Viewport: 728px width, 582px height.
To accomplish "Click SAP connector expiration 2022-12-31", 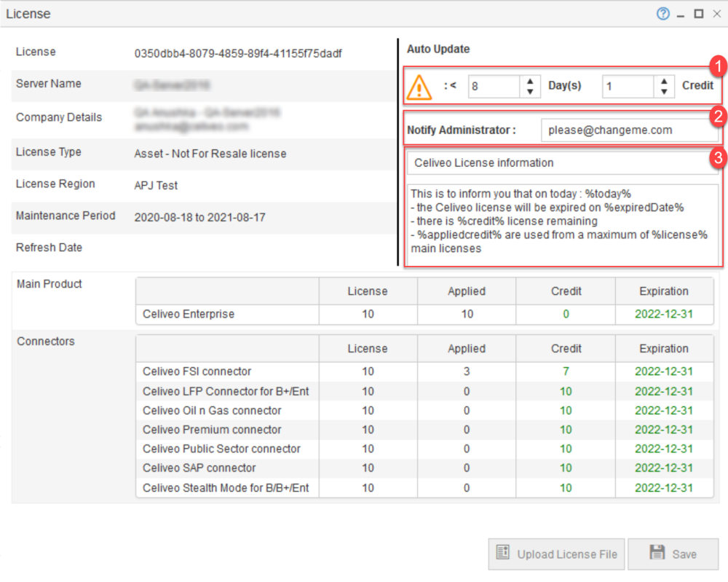I will 664,468.
